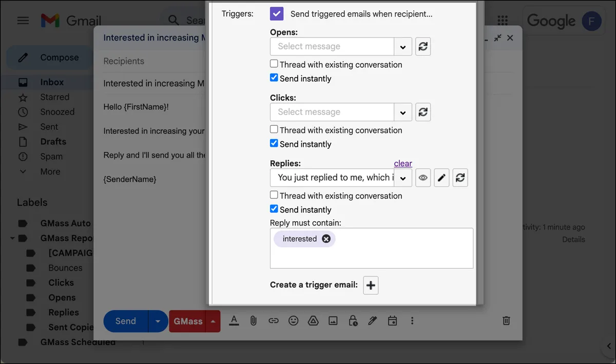Screen dimensions: 616x364
Task: Insert a photo
Action: [333, 321]
